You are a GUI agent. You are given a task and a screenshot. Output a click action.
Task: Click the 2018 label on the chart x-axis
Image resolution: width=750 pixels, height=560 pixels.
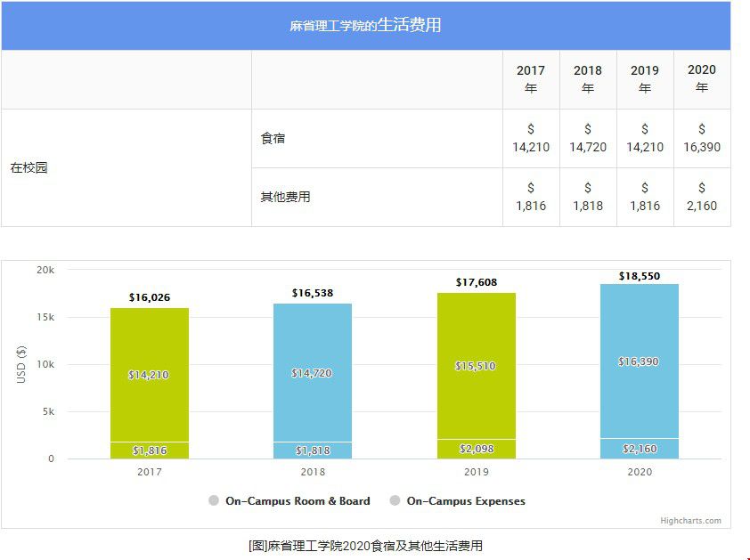point(313,472)
